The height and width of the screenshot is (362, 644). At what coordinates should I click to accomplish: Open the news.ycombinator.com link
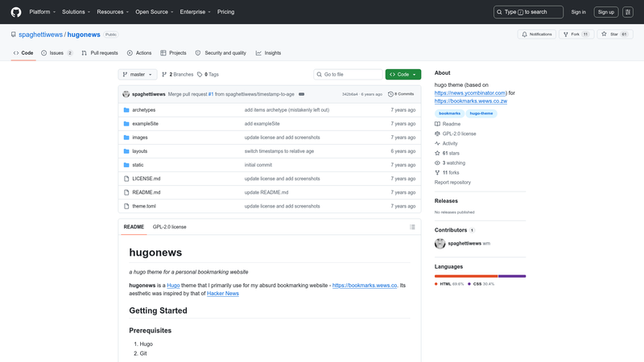[470, 93]
